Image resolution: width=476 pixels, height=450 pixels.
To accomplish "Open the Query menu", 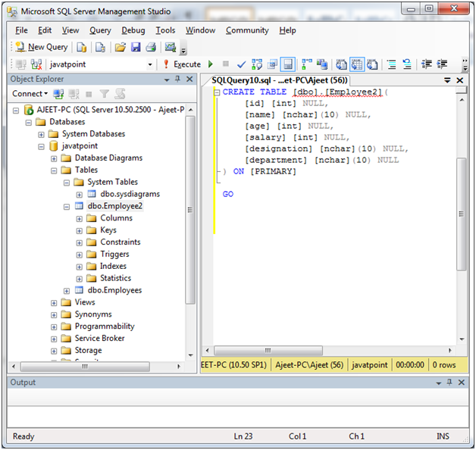I will (x=100, y=30).
